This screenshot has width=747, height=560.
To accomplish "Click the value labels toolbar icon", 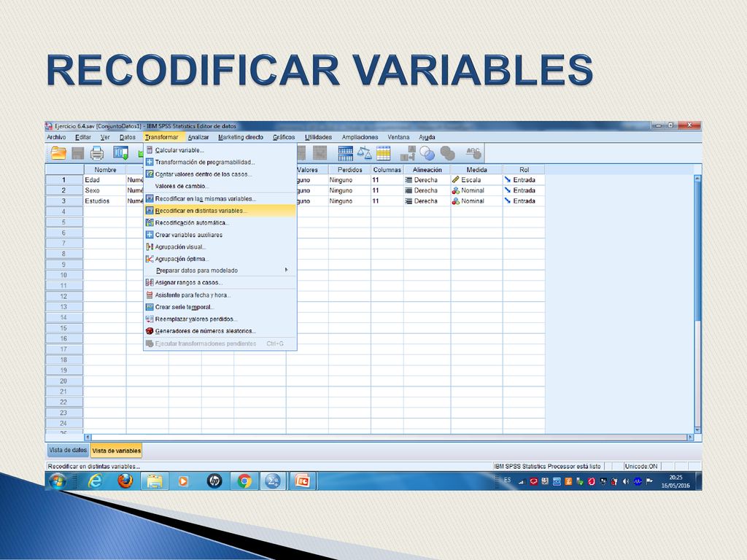I will (408, 153).
